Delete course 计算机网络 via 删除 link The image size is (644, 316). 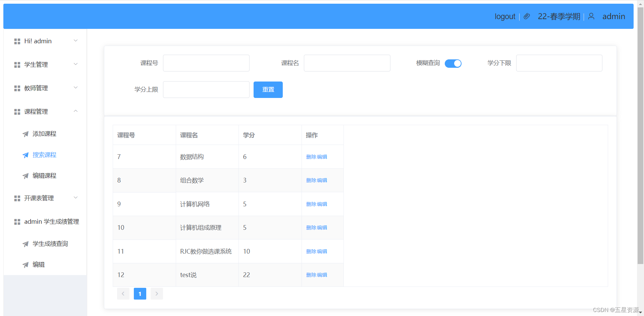pyautogui.click(x=311, y=204)
